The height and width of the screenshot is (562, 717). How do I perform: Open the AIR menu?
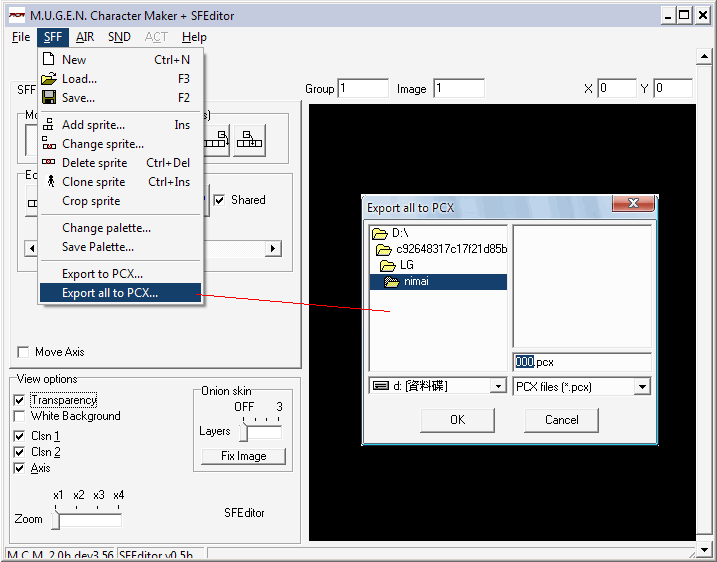click(x=85, y=37)
